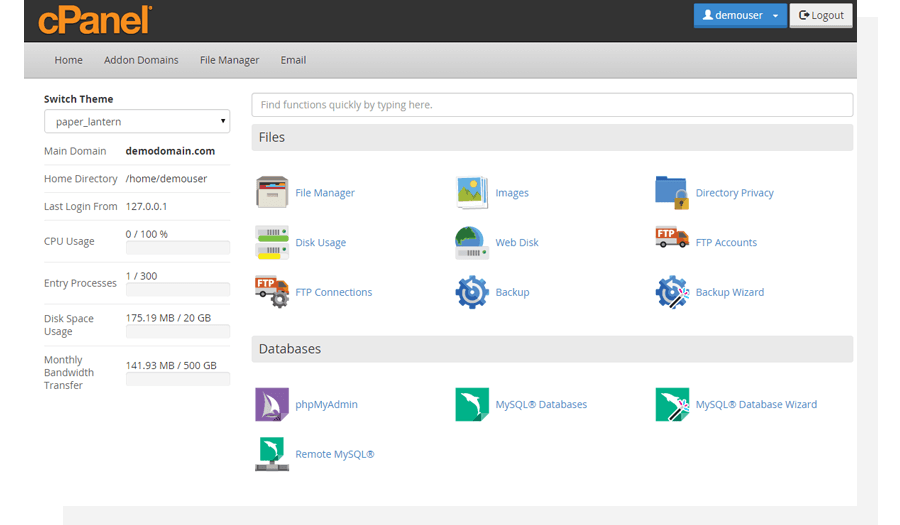
Task: Open the Backup gear icon
Action: [x=472, y=292]
